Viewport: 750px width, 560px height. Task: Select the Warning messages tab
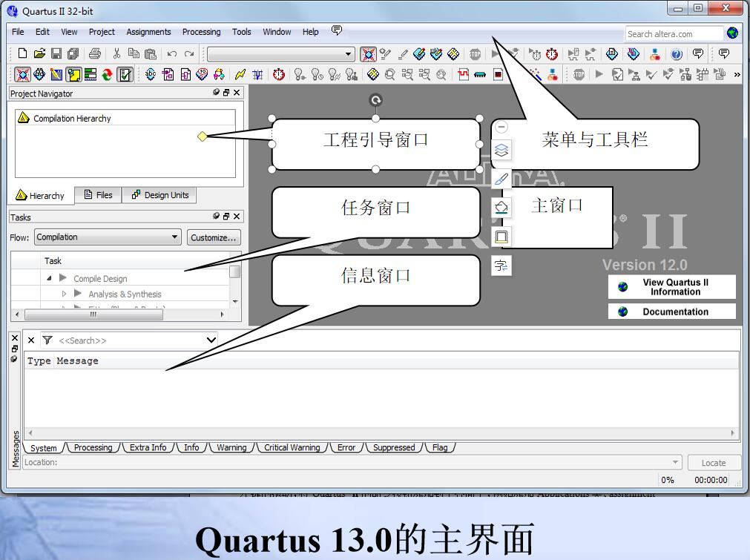(x=232, y=447)
